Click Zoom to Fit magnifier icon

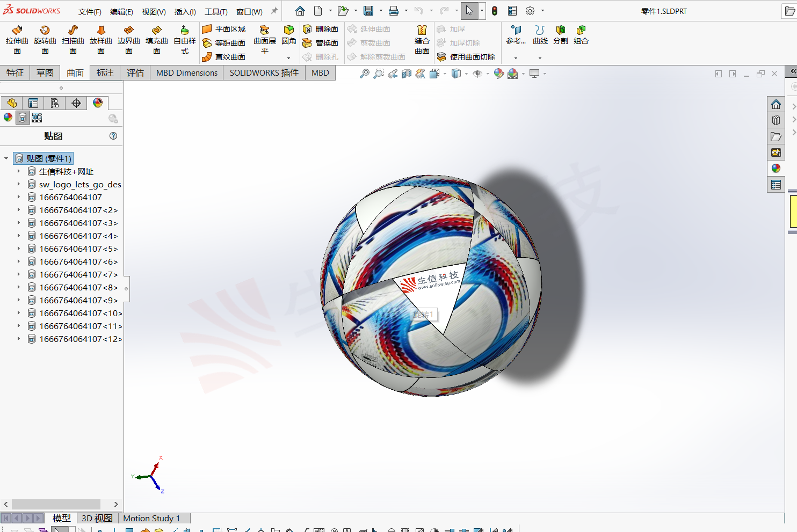[x=365, y=74]
